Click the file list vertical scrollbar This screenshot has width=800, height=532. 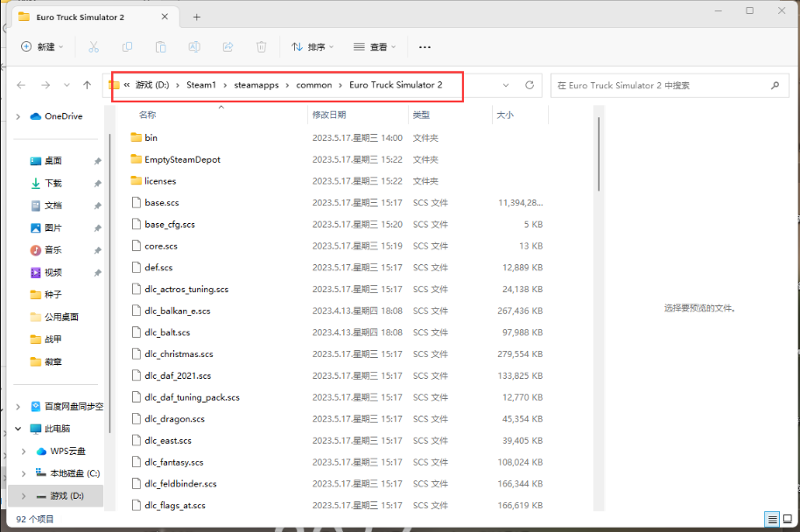click(599, 153)
